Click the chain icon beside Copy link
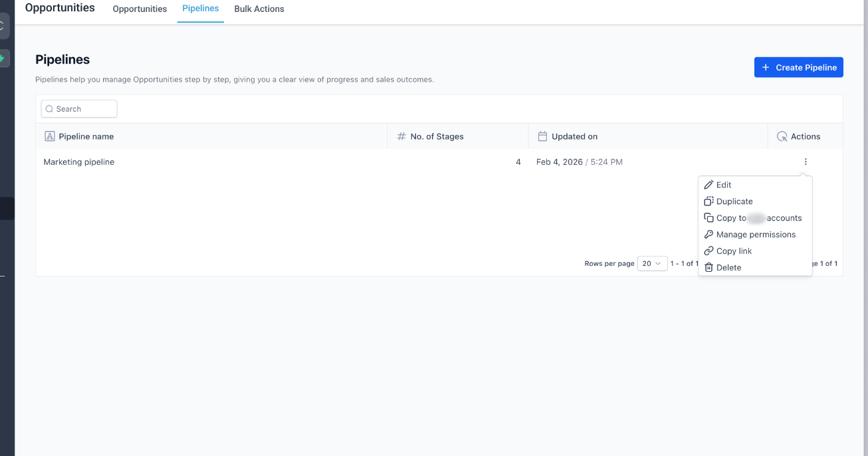 tap(708, 251)
